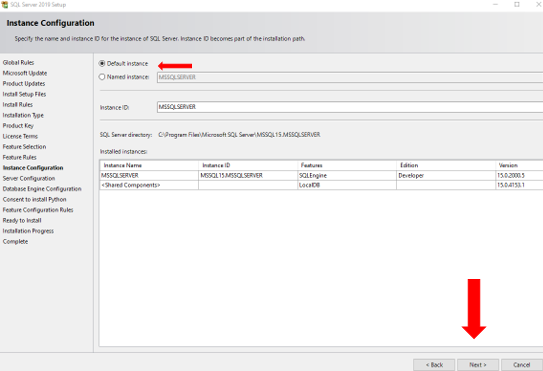
Task: Click the SQL Server directory path text
Action: 239,135
